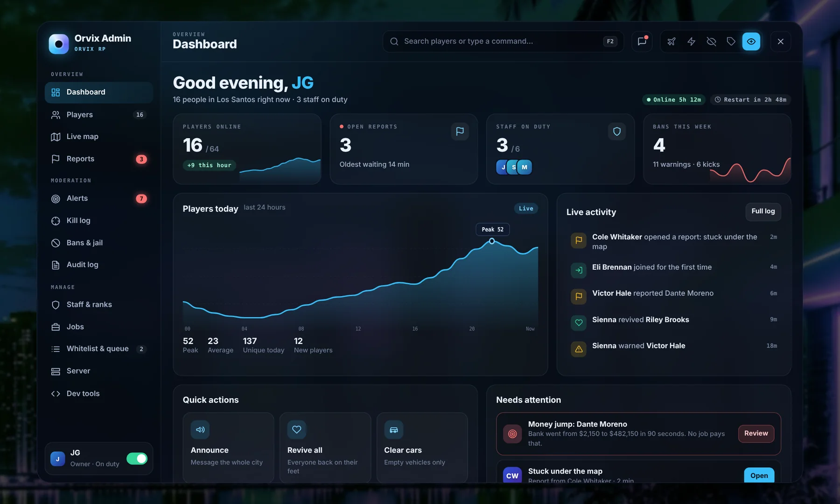Click the Revive all quick action card
The height and width of the screenshot is (504, 840).
click(x=325, y=447)
